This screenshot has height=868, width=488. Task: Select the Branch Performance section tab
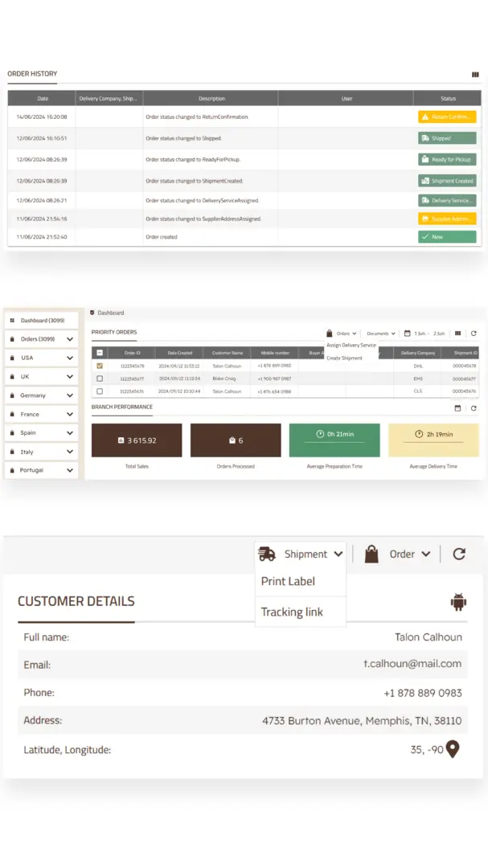pos(122,407)
